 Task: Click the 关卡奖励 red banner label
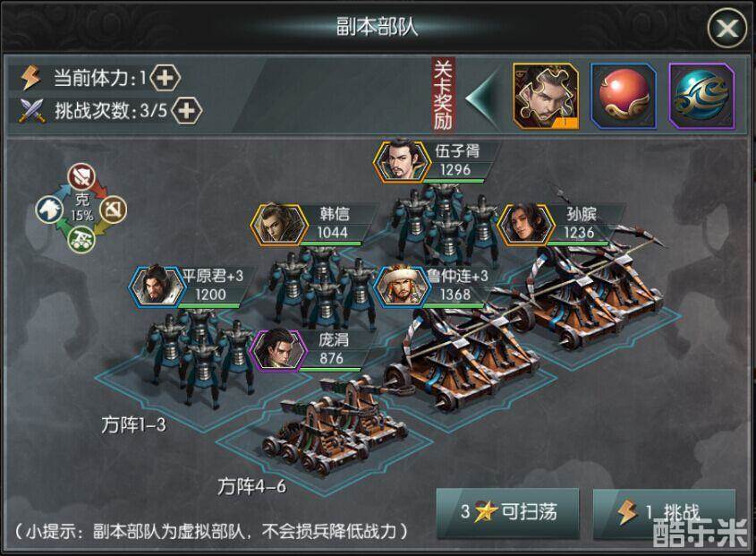(x=443, y=95)
